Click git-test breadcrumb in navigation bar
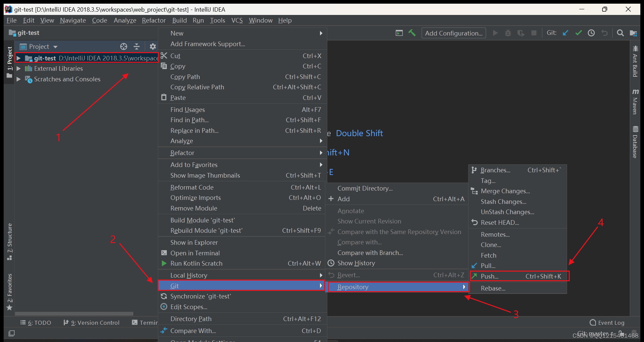The image size is (644, 342). pyautogui.click(x=24, y=33)
